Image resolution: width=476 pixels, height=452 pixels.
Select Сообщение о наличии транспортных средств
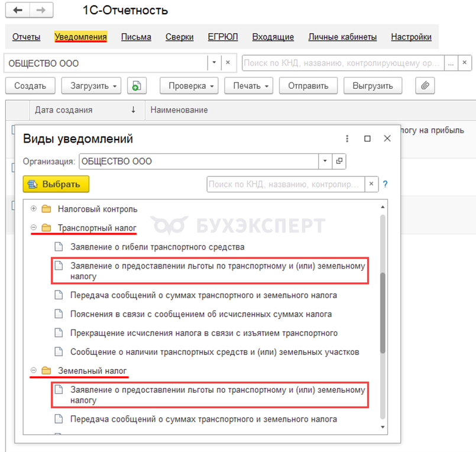coord(215,352)
